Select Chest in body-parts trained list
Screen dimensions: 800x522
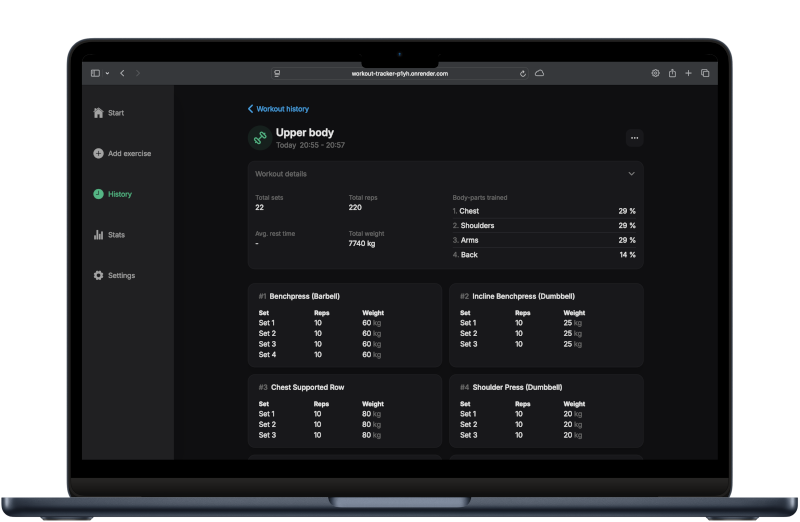click(x=544, y=211)
